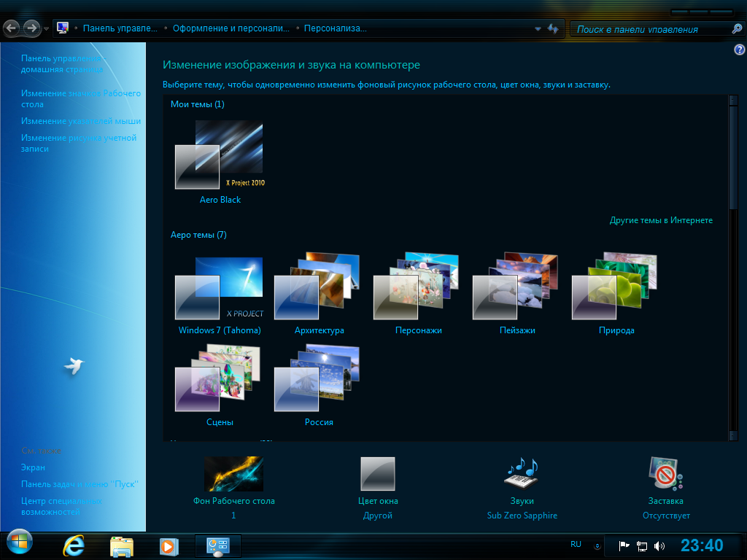Screen dimensions: 747x560
Task: Click the 'Аэро темы (7)' heading
Action: (198, 234)
